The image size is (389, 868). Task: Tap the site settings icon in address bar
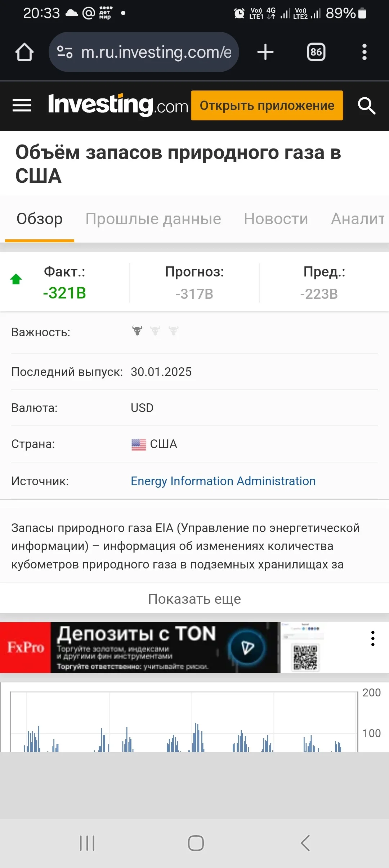(65, 52)
